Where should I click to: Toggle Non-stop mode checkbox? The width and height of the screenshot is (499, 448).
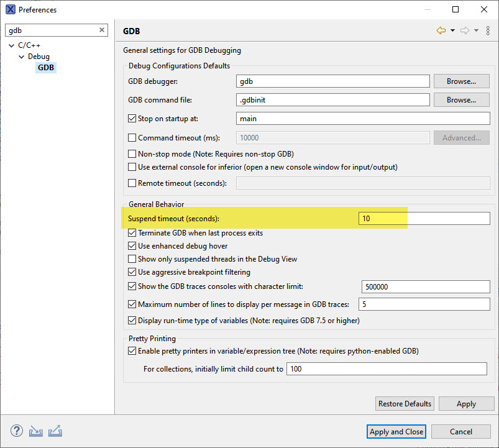tap(132, 154)
